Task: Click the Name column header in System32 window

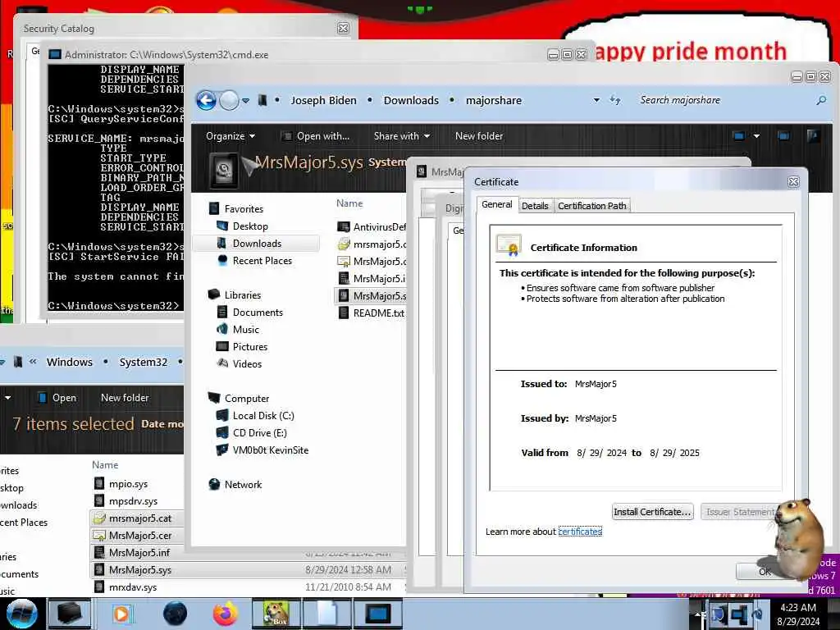Action: pyautogui.click(x=105, y=465)
